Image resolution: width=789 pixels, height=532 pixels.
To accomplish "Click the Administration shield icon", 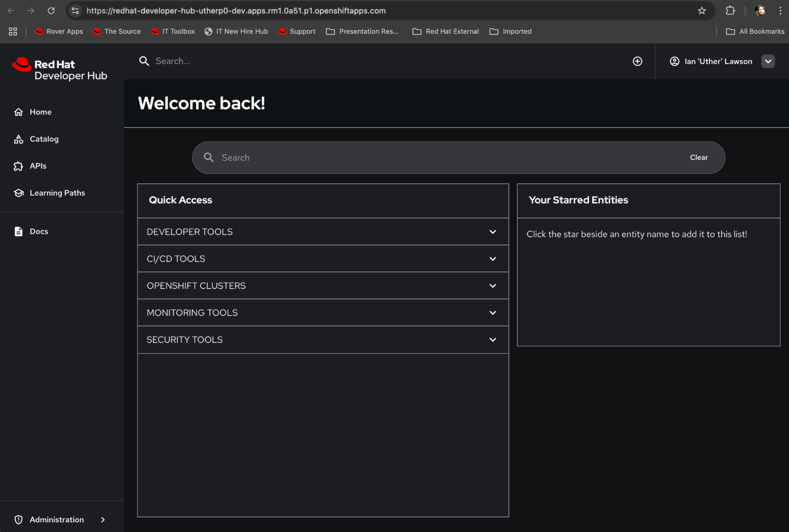I will (19, 519).
